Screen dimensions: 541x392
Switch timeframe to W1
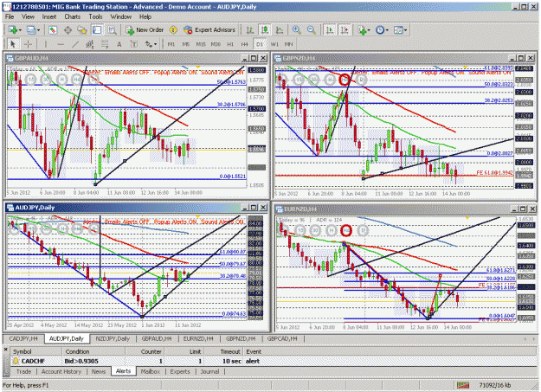point(274,44)
